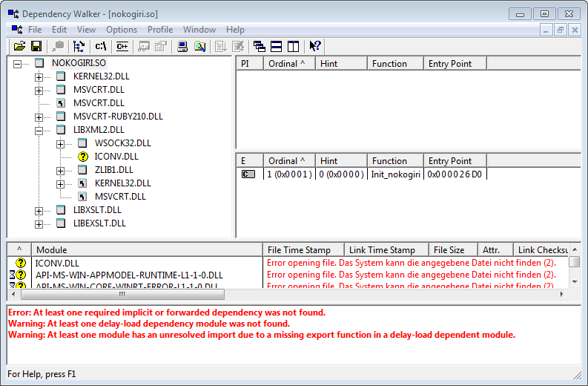Click the ZLIB1.DLL module icon
Image resolution: width=588 pixels, height=386 pixels.
(x=82, y=170)
